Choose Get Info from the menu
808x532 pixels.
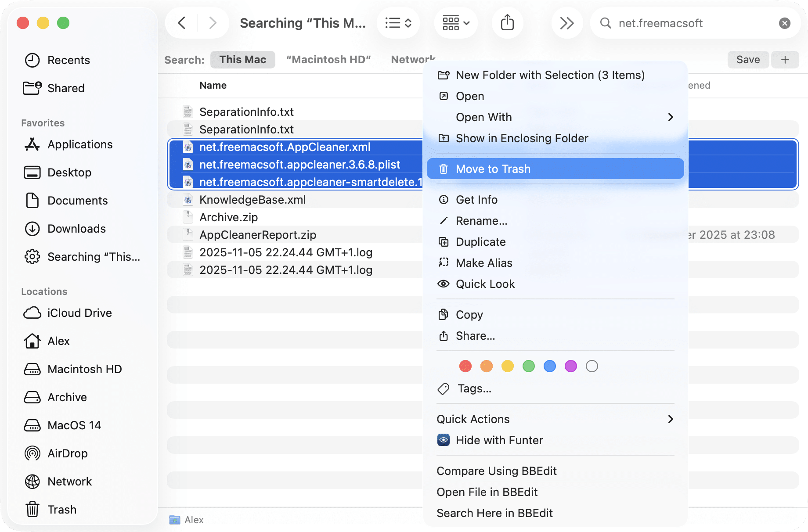(x=555, y=200)
